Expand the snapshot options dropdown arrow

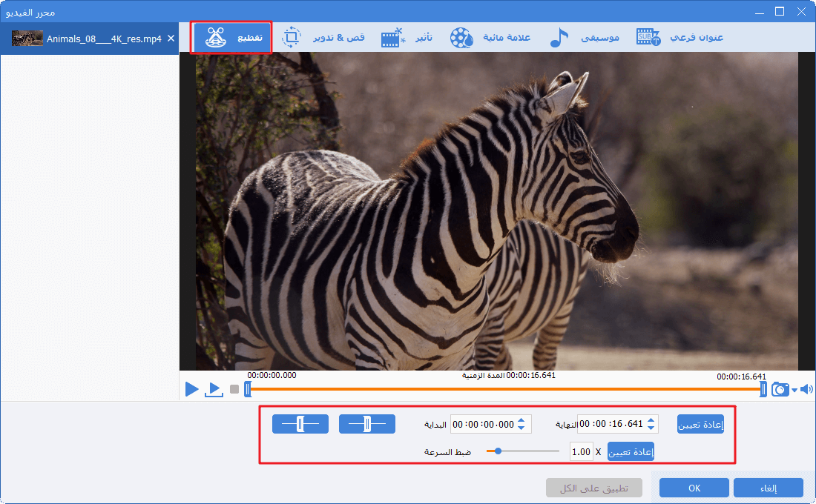(794, 390)
